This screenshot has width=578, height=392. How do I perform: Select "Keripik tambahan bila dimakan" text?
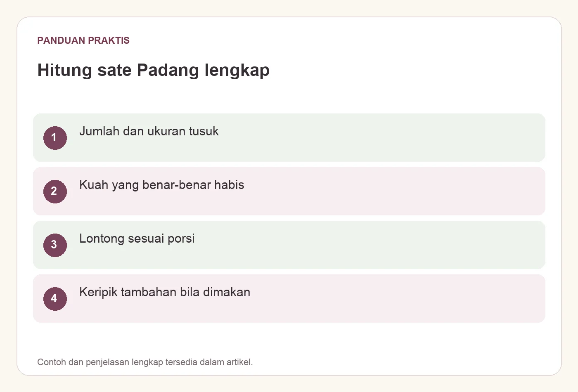165,292
